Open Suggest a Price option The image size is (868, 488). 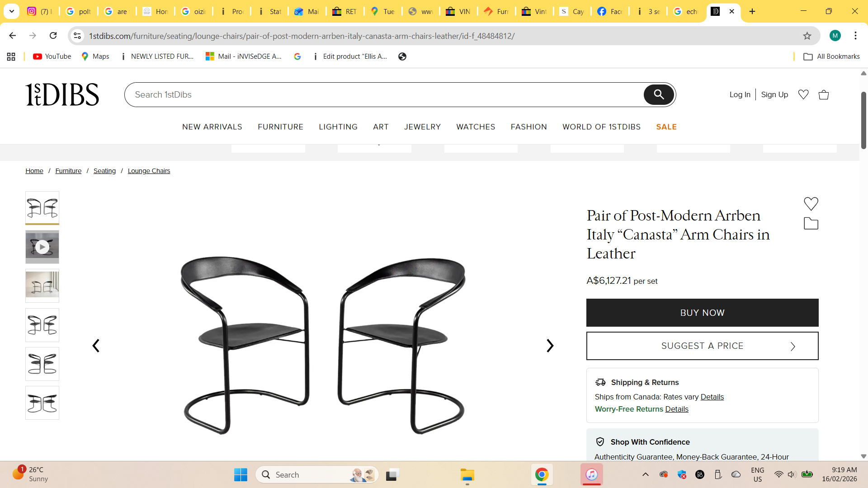702,346
